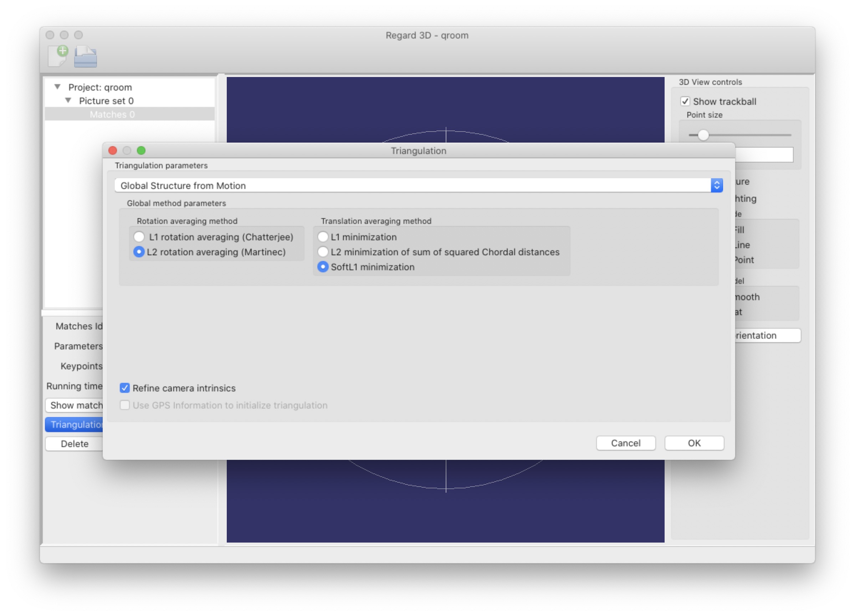This screenshot has width=855, height=616.
Task: Uncheck Refine camera intrinsics
Action: [x=125, y=388]
